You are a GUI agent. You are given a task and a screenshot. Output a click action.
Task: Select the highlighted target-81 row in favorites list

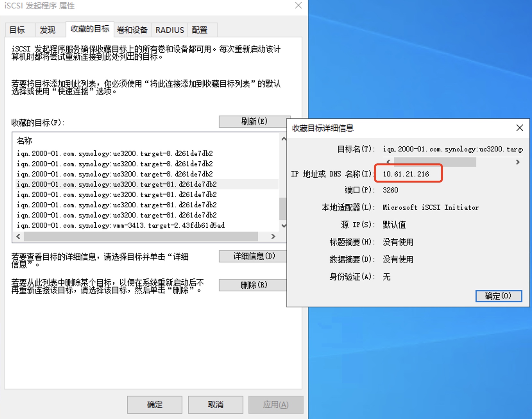pos(147,184)
